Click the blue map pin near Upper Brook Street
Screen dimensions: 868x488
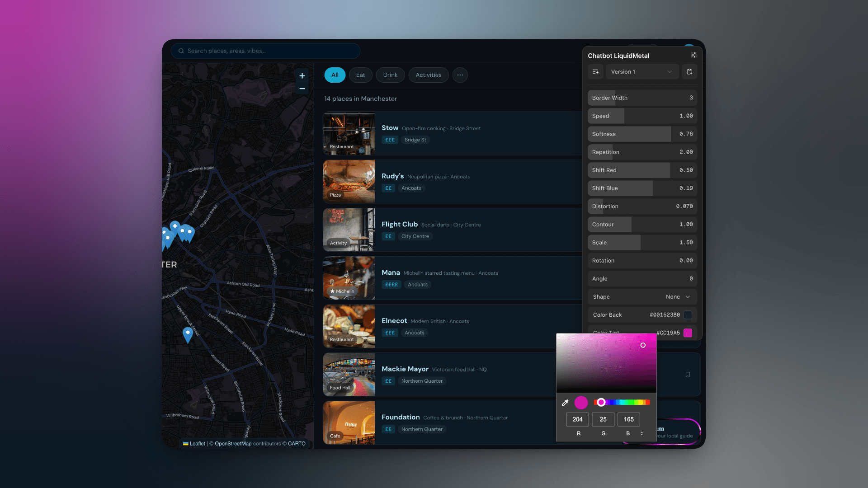click(x=187, y=333)
